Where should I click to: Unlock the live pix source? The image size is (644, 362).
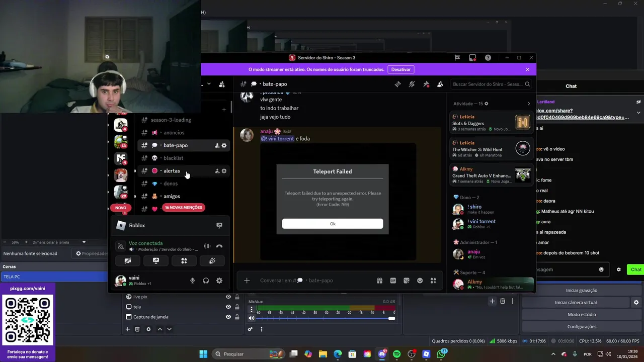237,297
